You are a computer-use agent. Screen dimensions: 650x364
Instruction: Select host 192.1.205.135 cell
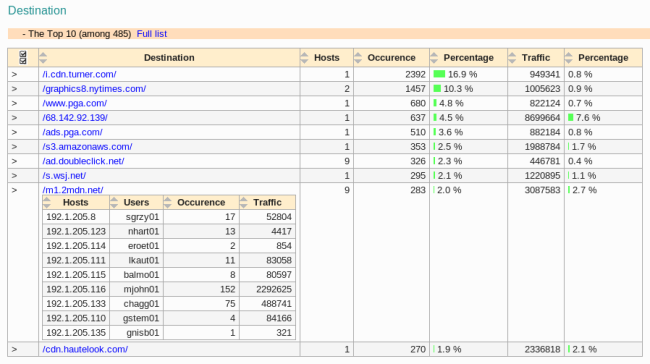tap(76, 333)
